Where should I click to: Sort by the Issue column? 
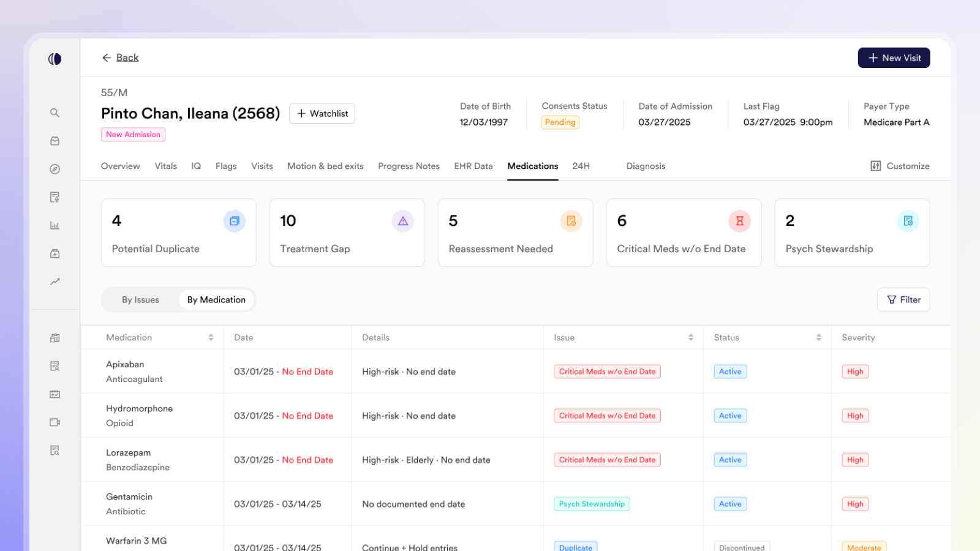[691, 337]
